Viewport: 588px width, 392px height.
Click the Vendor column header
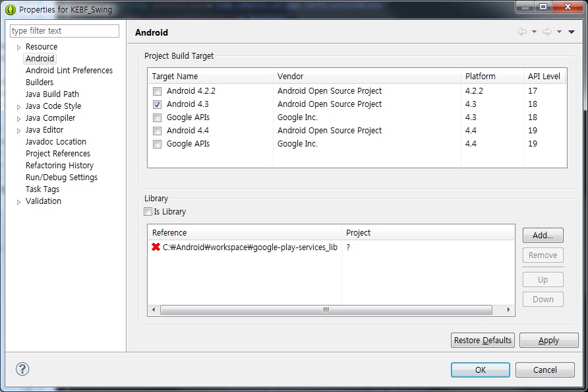(x=367, y=77)
